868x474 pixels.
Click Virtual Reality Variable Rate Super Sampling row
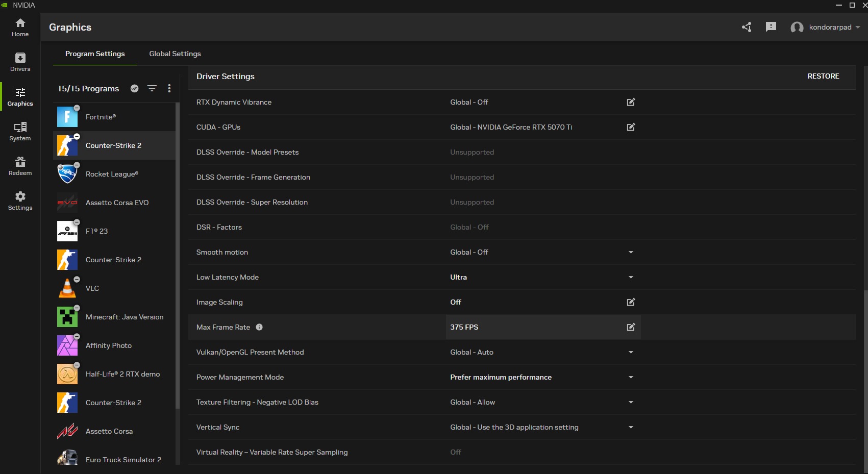coord(522,452)
